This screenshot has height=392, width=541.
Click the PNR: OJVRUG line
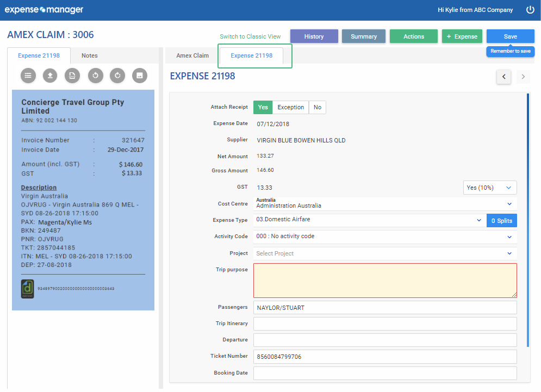(x=42, y=239)
